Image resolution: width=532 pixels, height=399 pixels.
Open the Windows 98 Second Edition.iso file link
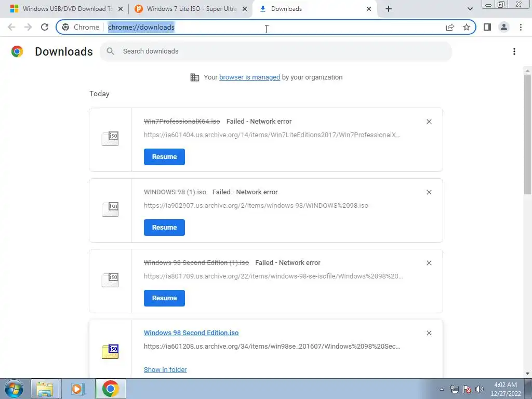pos(191,333)
